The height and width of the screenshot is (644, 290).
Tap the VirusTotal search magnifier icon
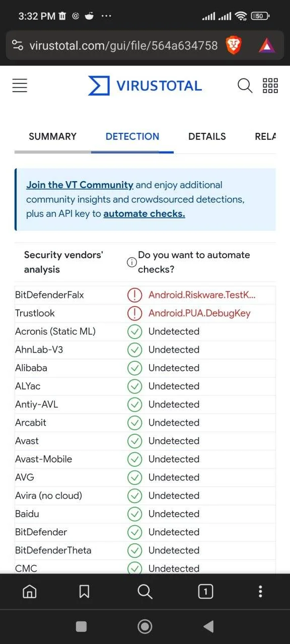(x=245, y=86)
